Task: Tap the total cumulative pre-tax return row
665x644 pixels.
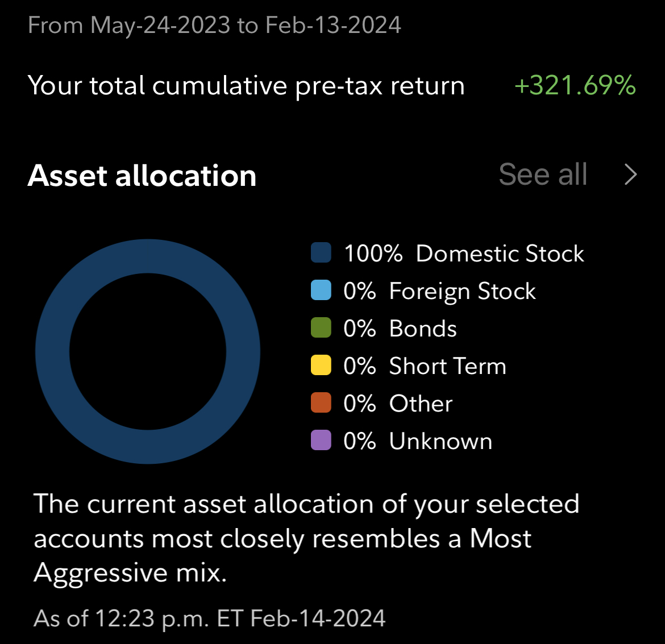Action: coord(332,86)
